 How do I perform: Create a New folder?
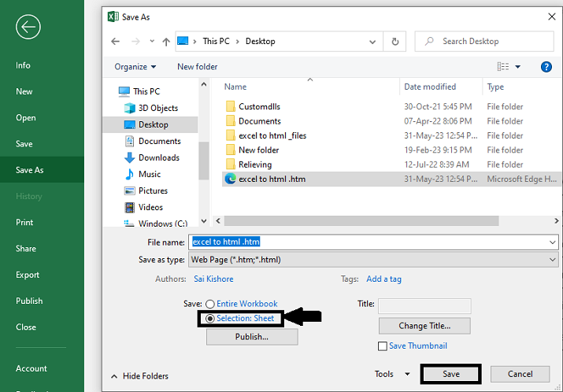[197, 67]
